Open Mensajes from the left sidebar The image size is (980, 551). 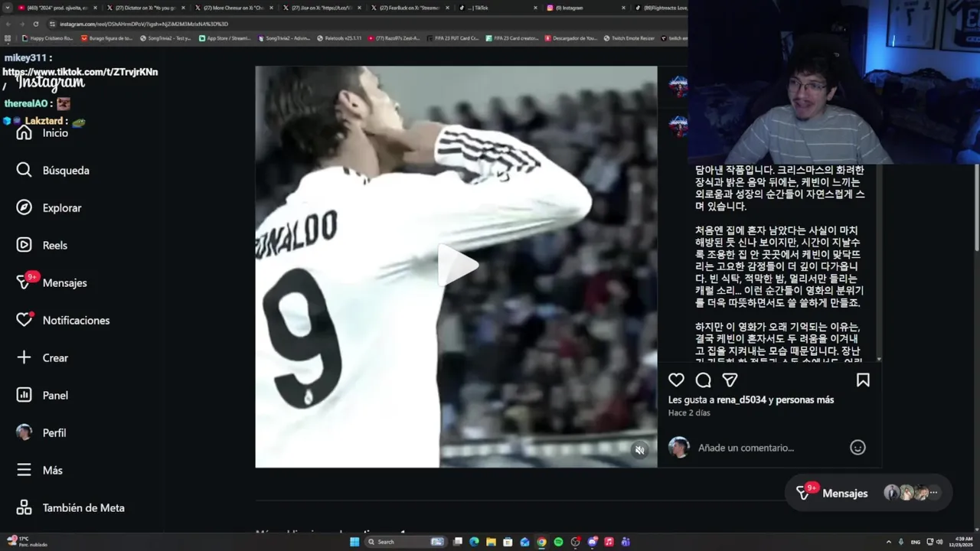coord(51,283)
